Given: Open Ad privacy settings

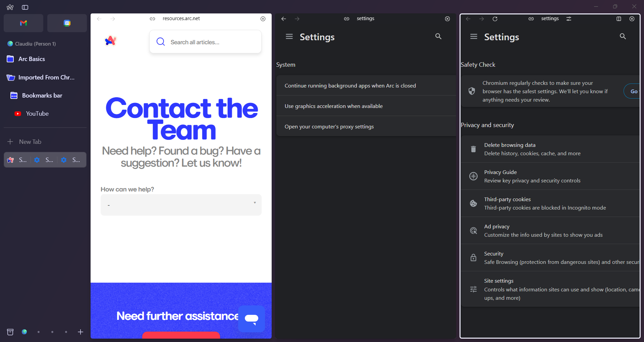Looking at the screenshot, I should (x=550, y=231).
